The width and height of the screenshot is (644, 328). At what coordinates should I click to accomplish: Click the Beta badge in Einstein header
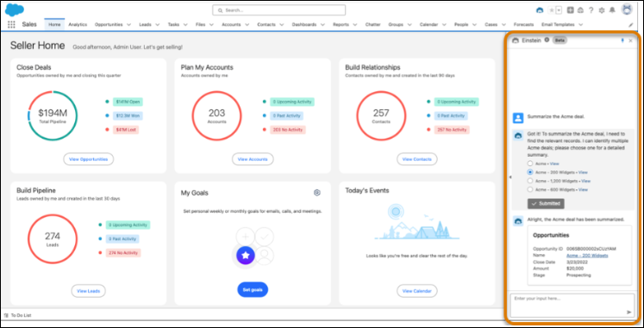pyautogui.click(x=559, y=40)
